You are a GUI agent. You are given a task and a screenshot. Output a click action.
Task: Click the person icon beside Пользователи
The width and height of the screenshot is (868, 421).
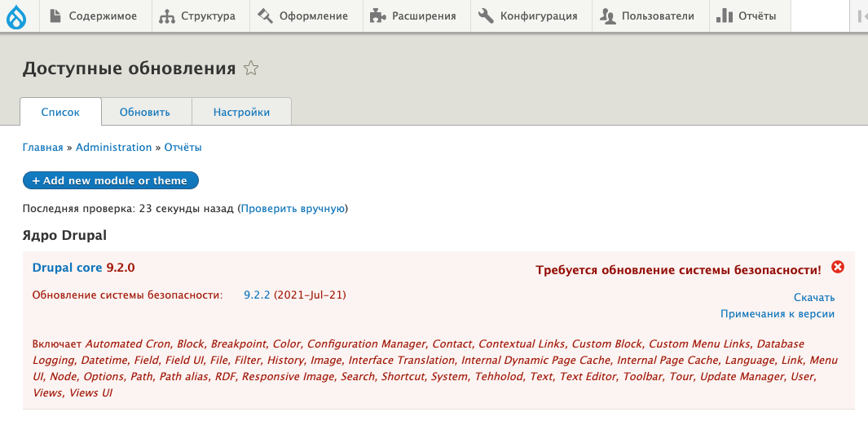tap(608, 16)
